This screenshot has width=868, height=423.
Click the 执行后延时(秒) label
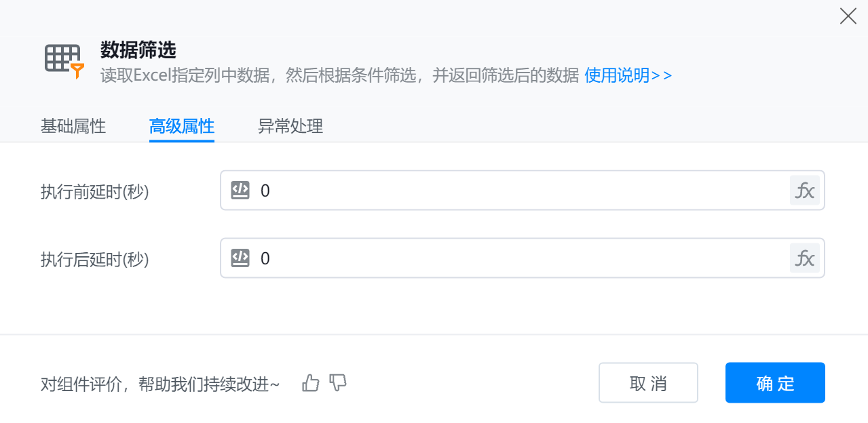click(95, 259)
